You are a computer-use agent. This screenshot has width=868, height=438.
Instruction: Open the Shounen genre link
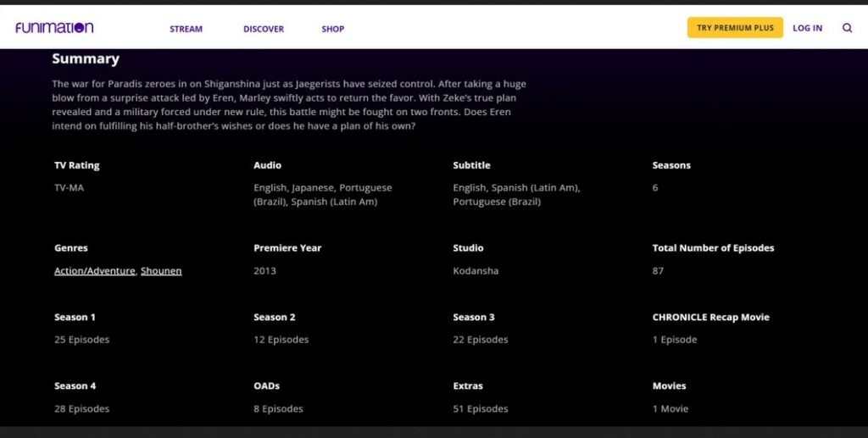161,271
